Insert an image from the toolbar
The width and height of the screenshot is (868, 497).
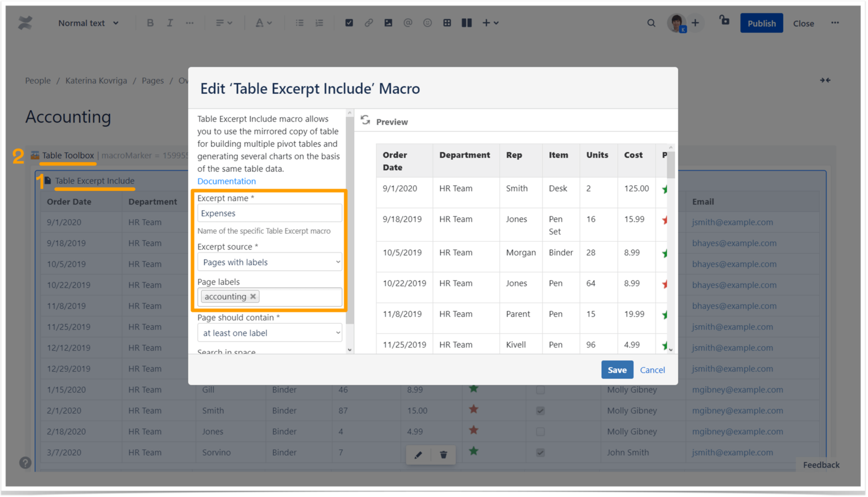[x=388, y=23]
